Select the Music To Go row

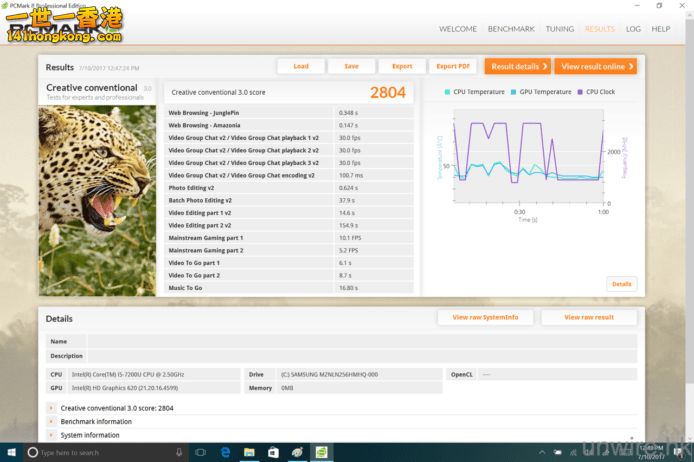(289, 288)
